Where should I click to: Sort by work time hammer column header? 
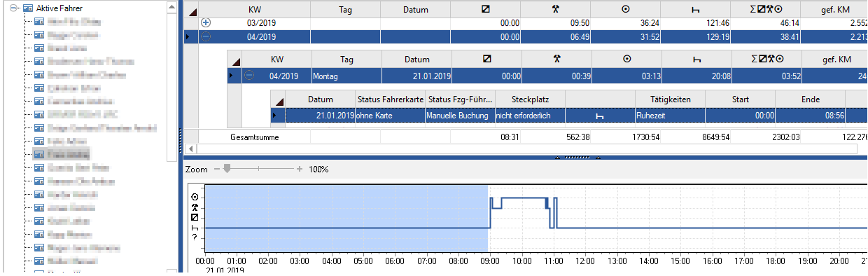(556, 9)
